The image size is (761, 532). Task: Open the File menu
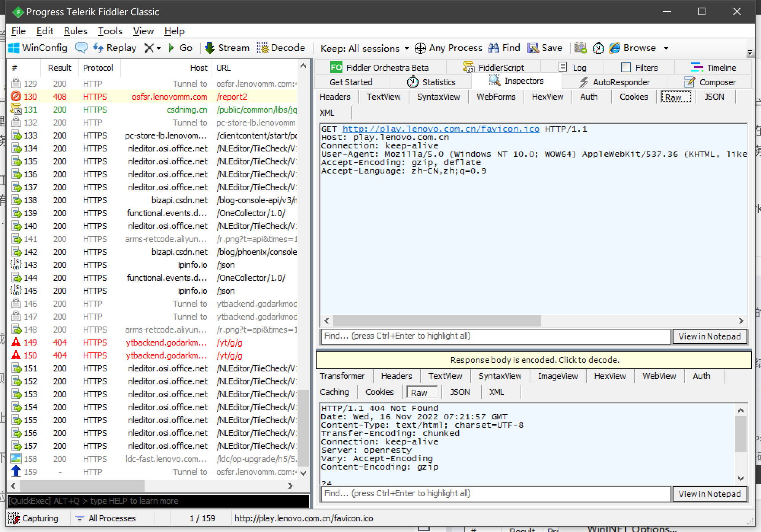click(x=18, y=31)
